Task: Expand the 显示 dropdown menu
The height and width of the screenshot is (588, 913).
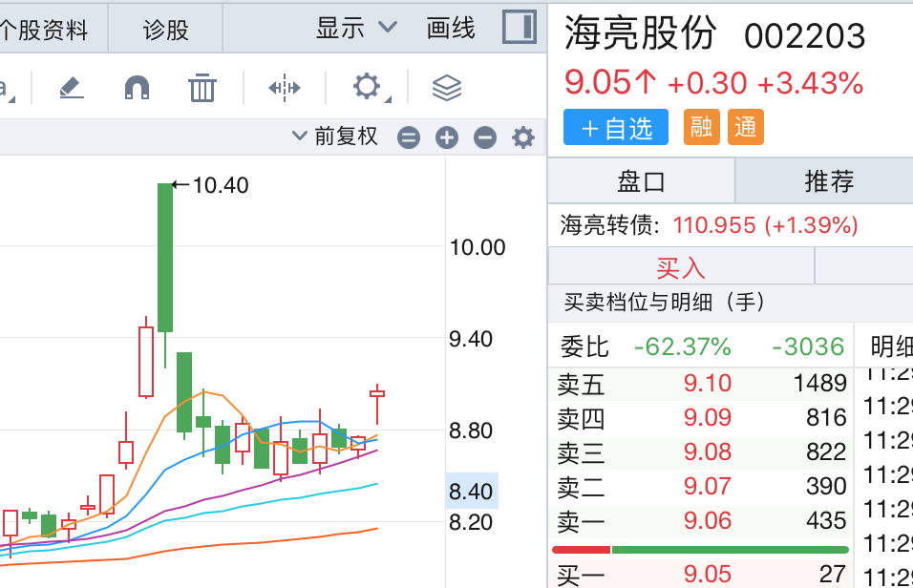Action: [356, 28]
